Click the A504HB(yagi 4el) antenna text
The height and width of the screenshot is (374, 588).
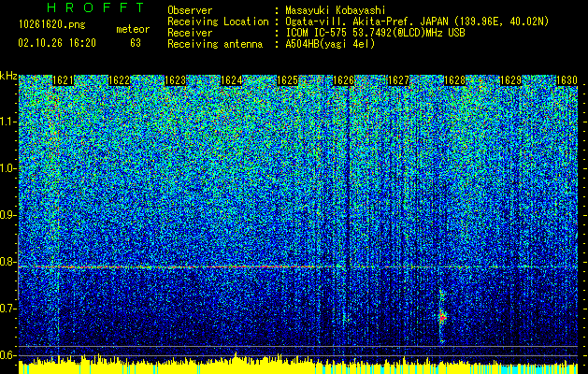(330, 44)
